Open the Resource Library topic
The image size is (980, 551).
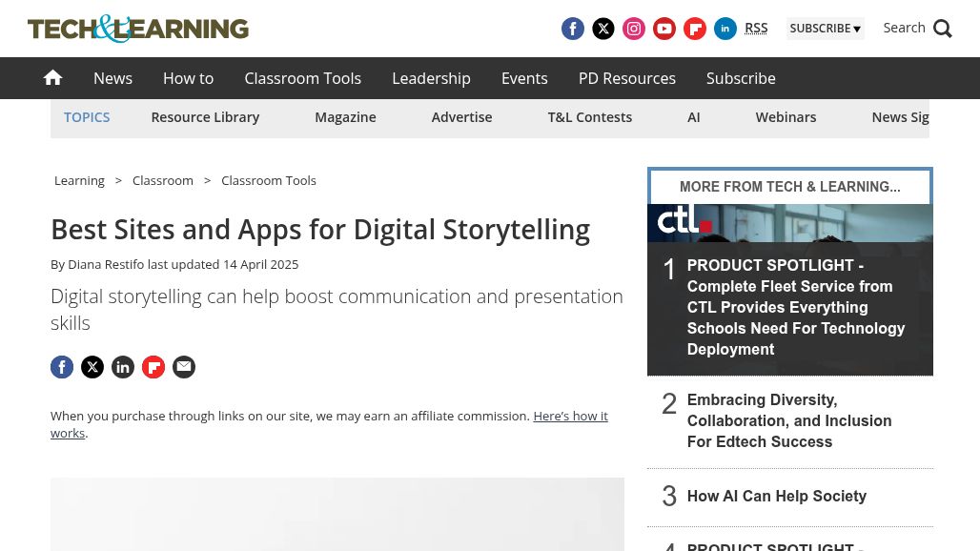click(x=205, y=117)
